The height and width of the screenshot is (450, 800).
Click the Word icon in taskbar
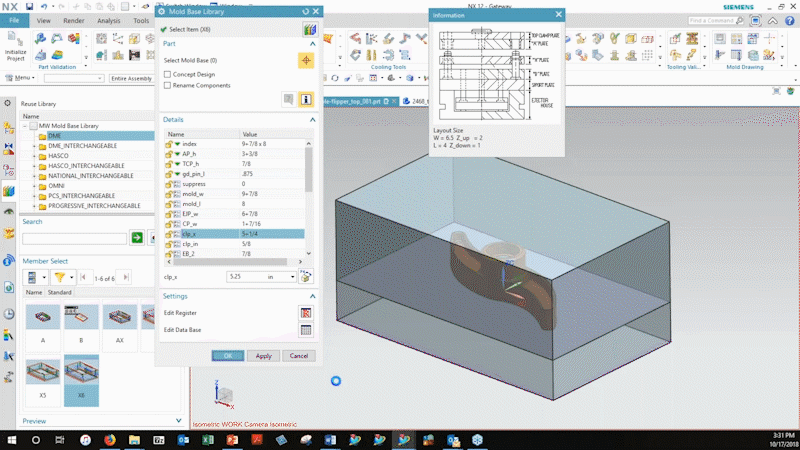click(330, 440)
